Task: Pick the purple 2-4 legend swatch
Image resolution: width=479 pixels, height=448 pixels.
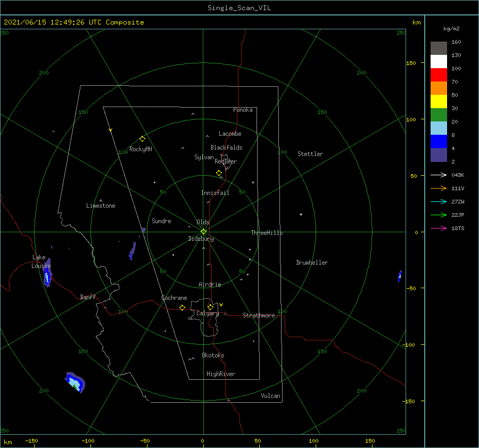Action: click(x=439, y=154)
